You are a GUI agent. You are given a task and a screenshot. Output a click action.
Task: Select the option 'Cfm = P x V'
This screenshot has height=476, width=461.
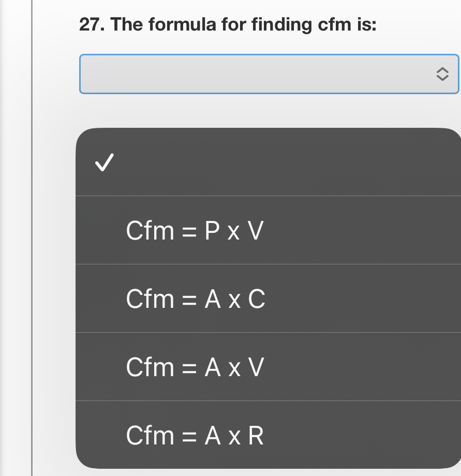(195, 230)
